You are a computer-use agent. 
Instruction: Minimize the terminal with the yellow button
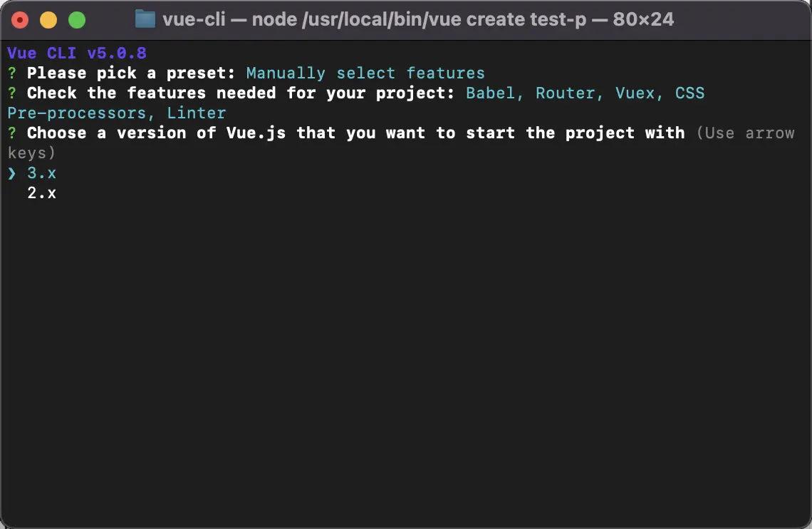(48, 20)
